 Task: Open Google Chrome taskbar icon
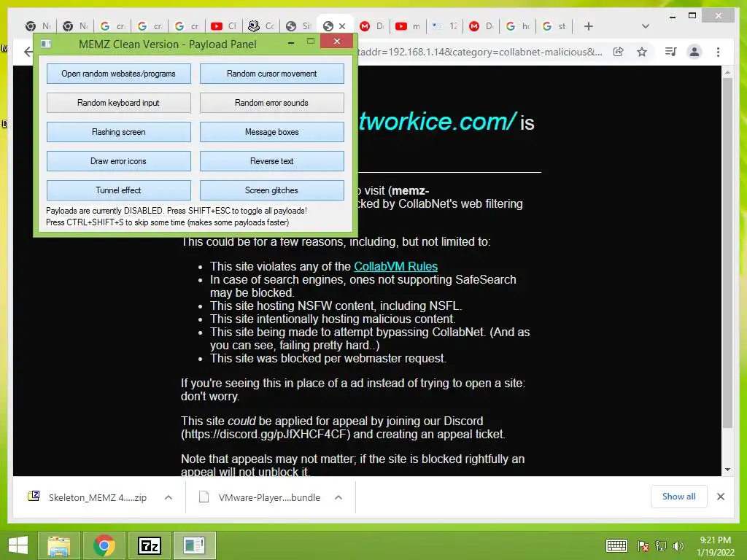pos(104,545)
